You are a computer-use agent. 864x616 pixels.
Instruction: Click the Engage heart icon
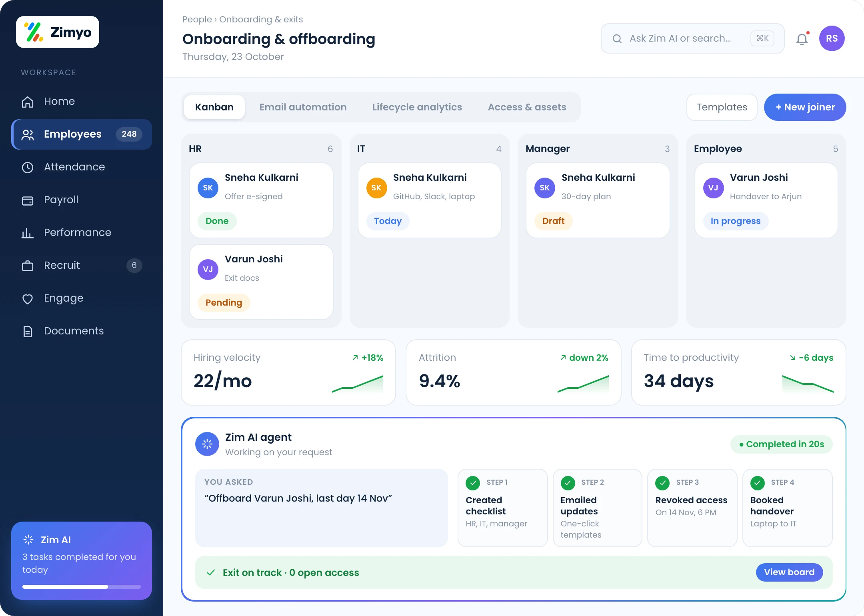[x=28, y=299]
